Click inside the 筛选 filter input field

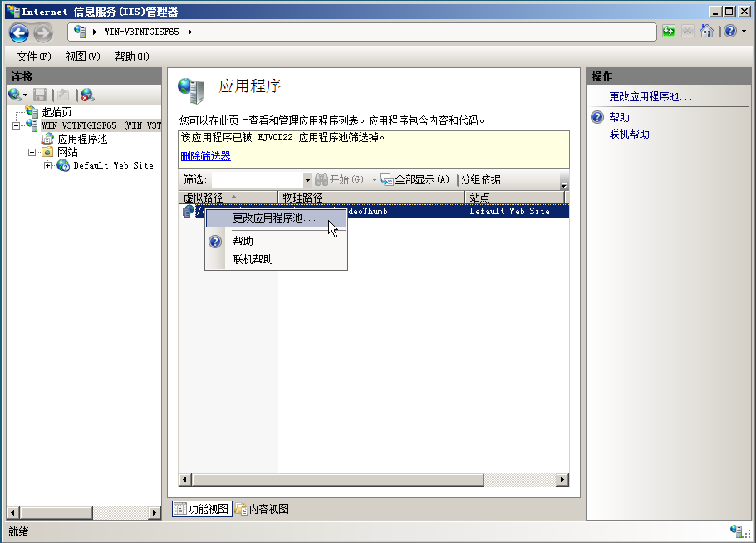pos(258,180)
